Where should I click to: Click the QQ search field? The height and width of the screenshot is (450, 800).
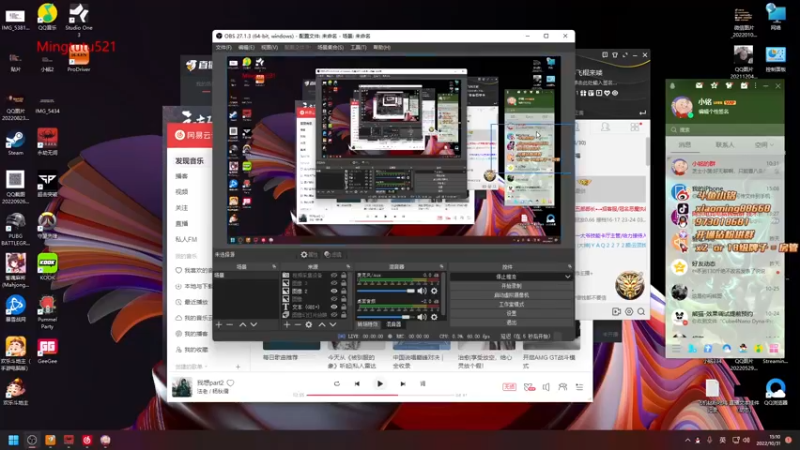[724, 130]
